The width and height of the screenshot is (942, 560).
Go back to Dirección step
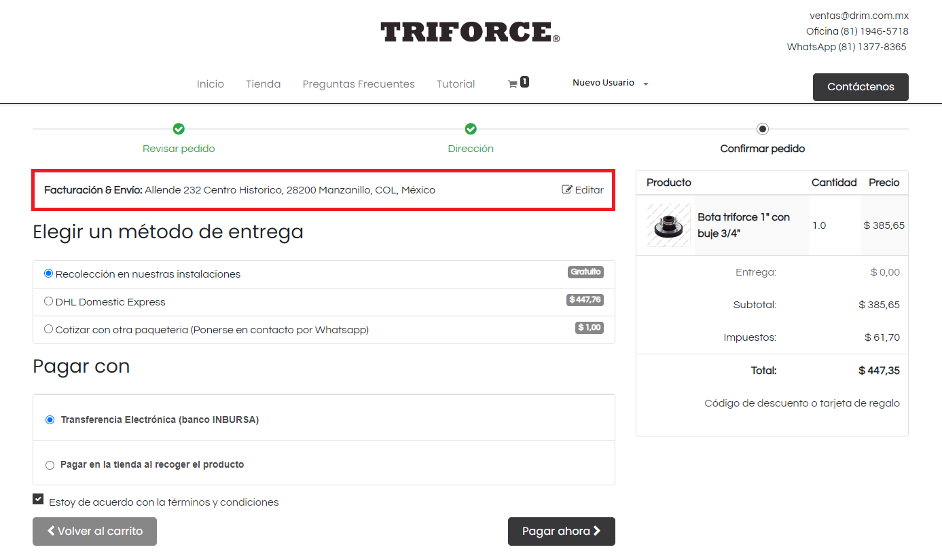pos(471,149)
